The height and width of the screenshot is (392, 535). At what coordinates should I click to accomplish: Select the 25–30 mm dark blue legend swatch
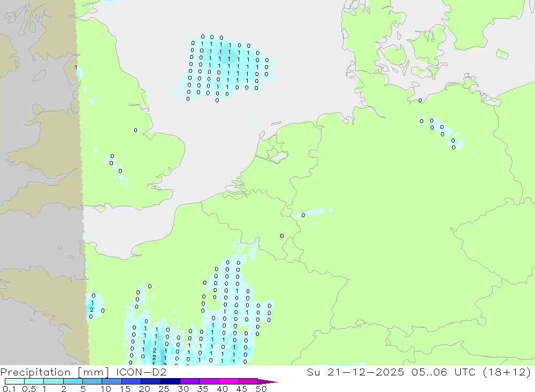coord(170,381)
